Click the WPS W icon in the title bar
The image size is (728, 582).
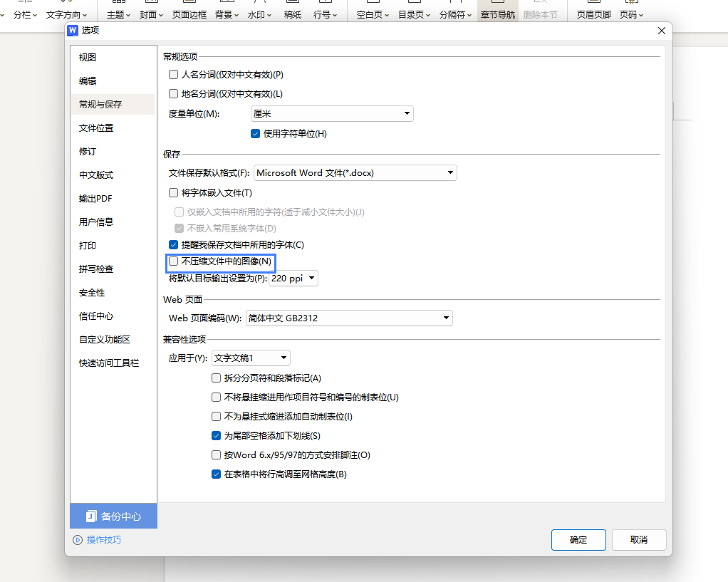73,31
